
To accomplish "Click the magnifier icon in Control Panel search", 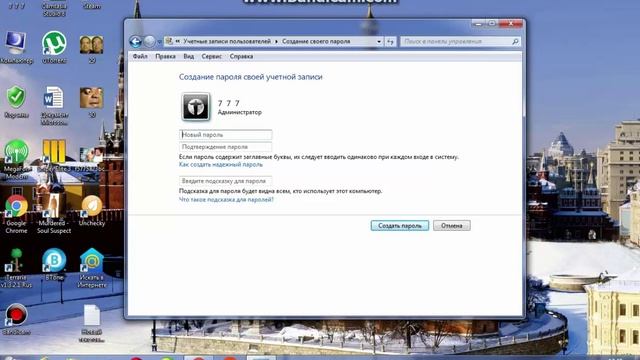I will pos(515,42).
